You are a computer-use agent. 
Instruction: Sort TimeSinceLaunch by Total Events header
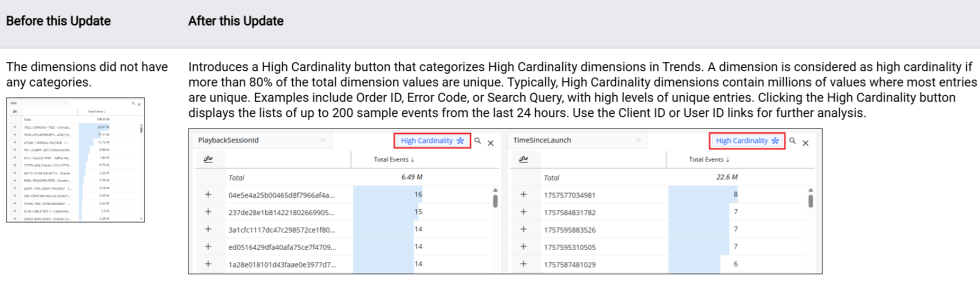coord(709,159)
